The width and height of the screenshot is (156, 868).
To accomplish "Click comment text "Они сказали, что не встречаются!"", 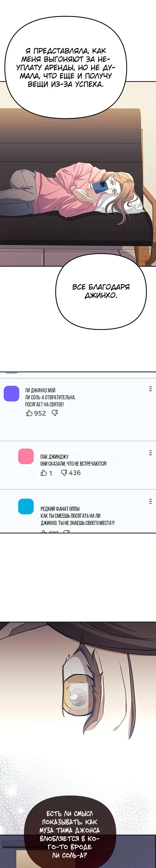I will tap(73, 464).
